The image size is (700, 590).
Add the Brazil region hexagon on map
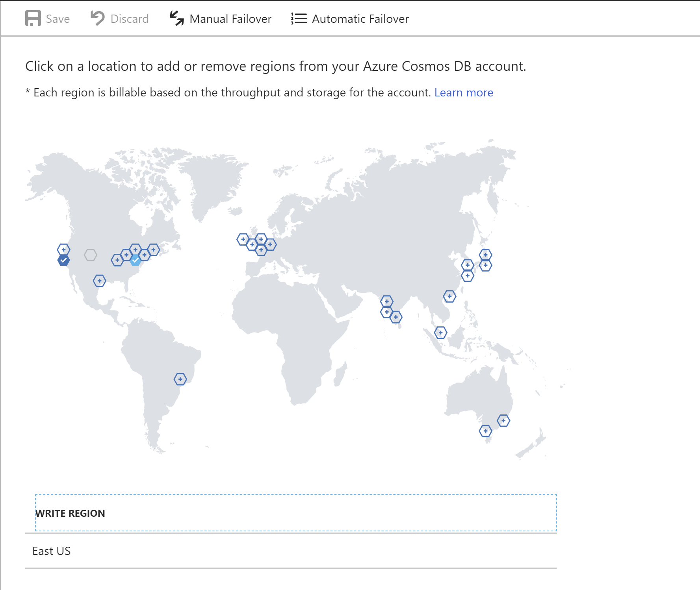(180, 379)
